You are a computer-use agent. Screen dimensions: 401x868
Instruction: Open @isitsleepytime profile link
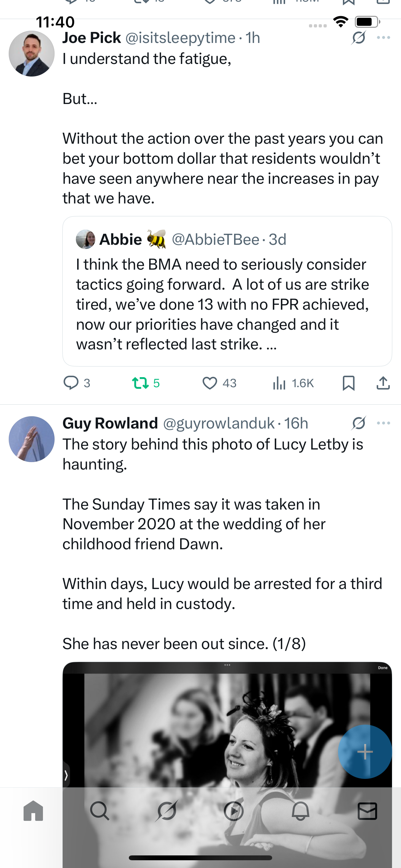pyautogui.click(x=180, y=38)
